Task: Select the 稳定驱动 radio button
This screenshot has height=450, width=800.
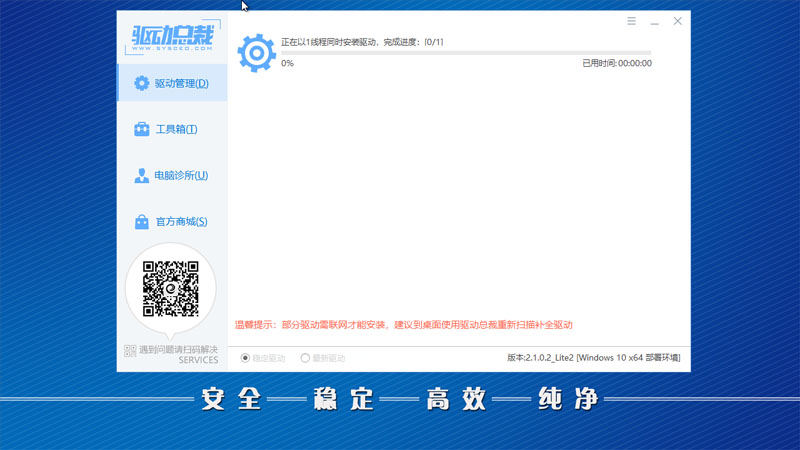Action: [x=245, y=358]
